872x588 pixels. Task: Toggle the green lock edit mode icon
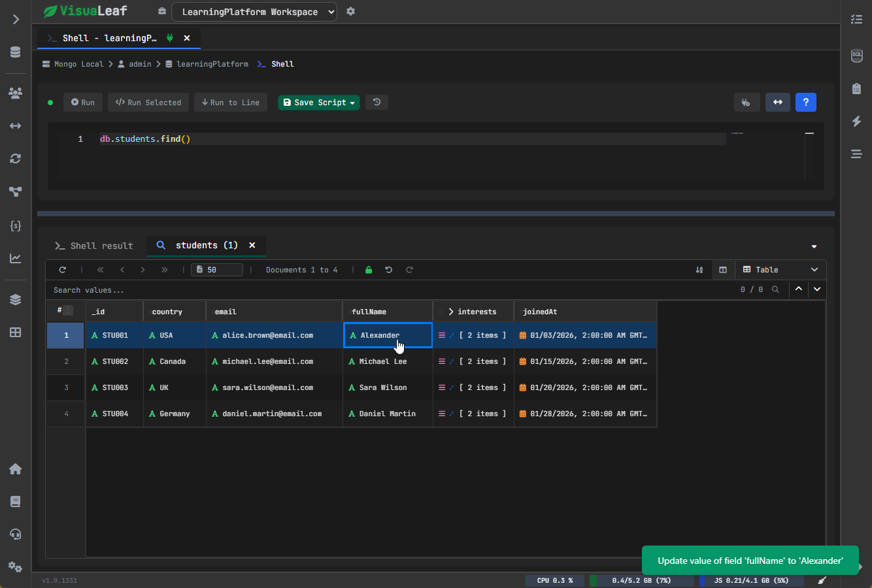tap(369, 270)
